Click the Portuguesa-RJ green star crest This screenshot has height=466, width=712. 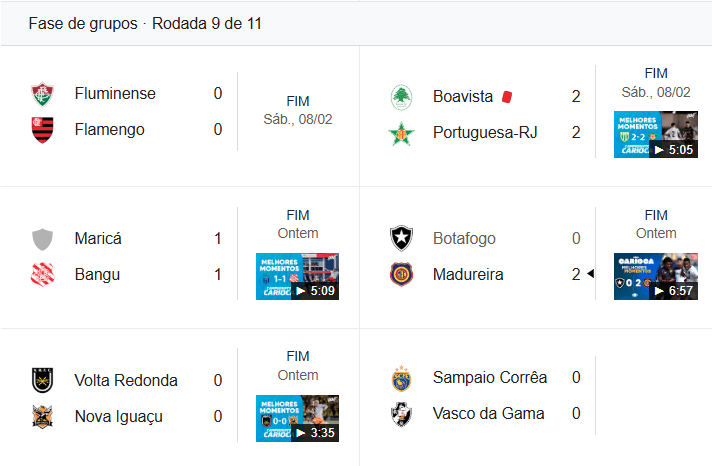point(401,134)
